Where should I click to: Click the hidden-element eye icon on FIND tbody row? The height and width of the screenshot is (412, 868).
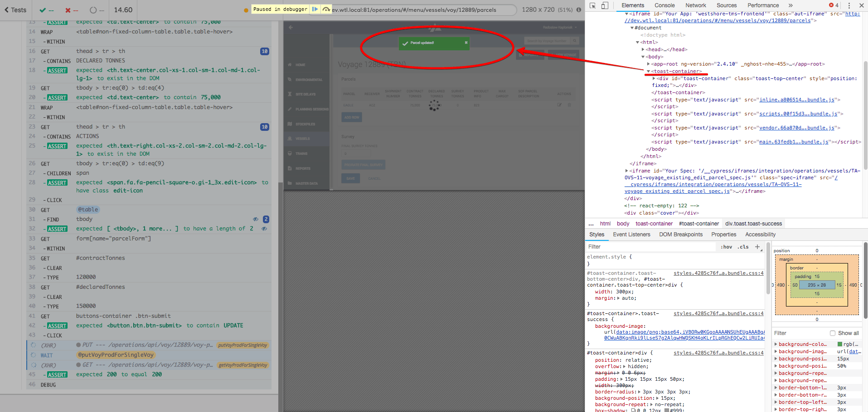pyautogui.click(x=256, y=219)
